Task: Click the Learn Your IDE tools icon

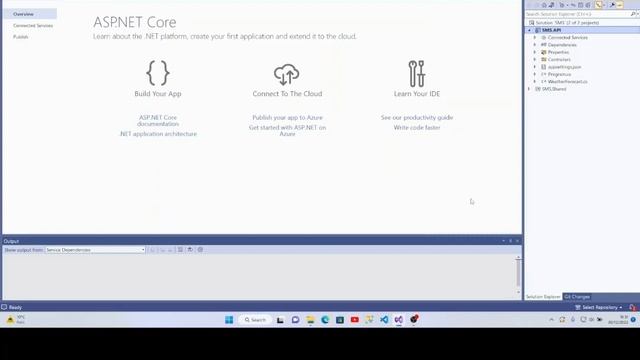Action: pyautogui.click(x=417, y=73)
